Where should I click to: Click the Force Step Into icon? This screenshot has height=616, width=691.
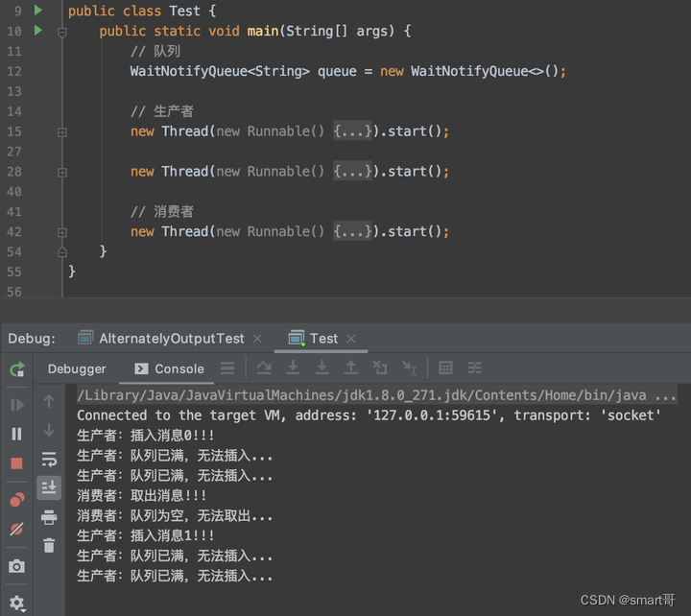pyautogui.click(x=322, y=367)
